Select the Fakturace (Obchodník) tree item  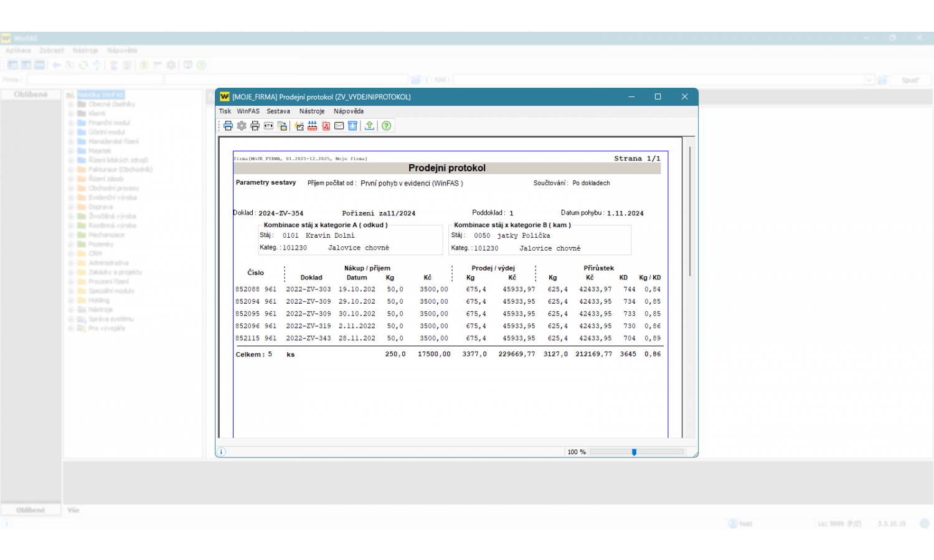120,169
